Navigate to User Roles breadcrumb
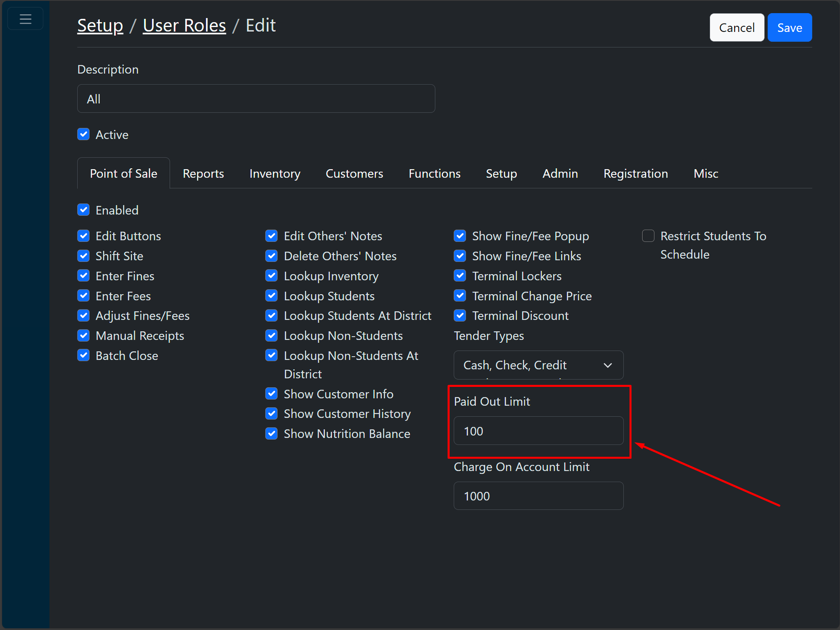Image resolution: width=840 pixels, height=630 pixels. 184,25
